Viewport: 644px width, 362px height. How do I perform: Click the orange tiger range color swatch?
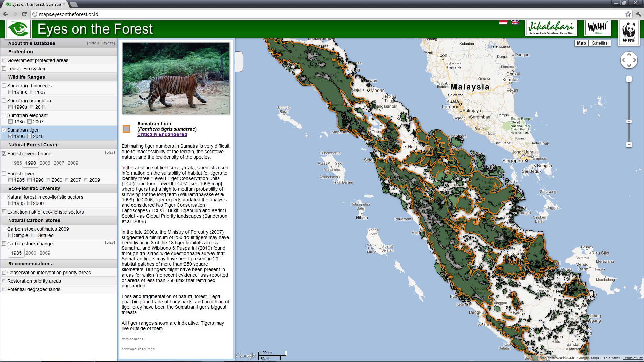click(x=126, y=129)
